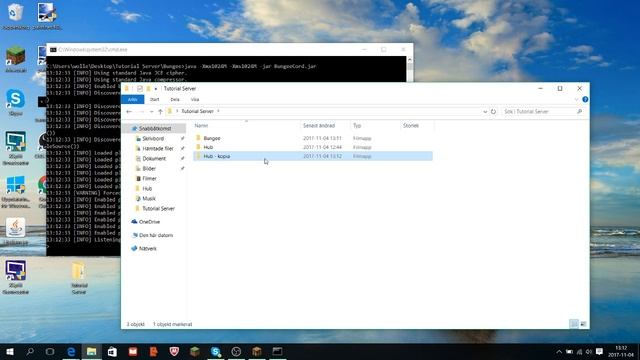Go up one folder level
Viewport: 640px width, 360px height.
(x=160, y=111)
